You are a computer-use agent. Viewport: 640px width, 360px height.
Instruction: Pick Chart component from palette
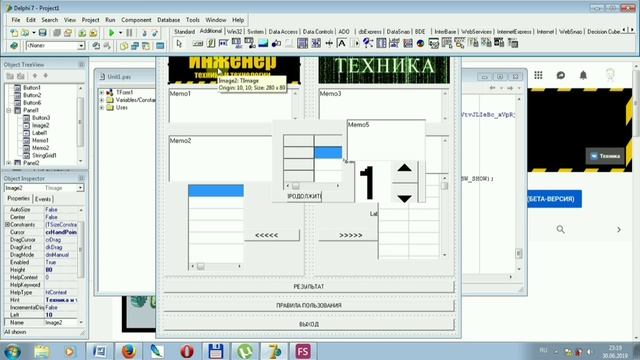(420, 43)
